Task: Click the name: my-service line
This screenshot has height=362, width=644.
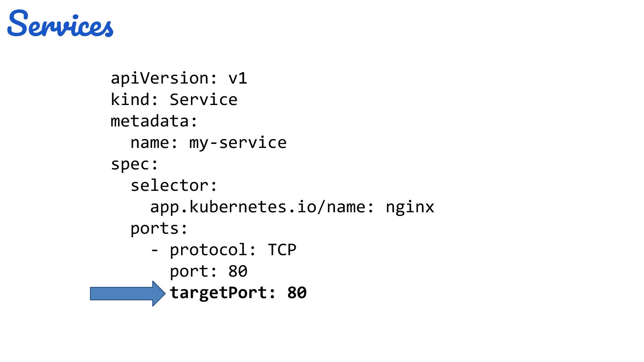Action: (x=208, y=143)
